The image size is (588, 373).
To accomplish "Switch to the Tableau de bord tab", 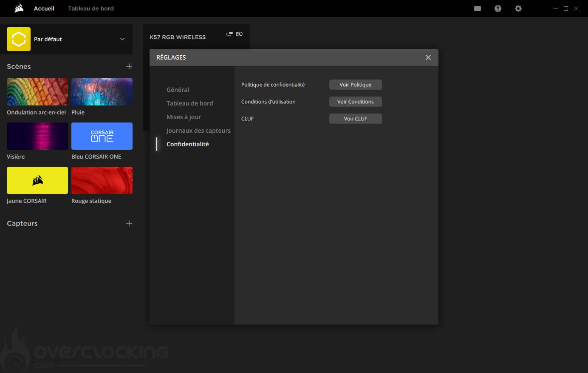I will point(90,9).
